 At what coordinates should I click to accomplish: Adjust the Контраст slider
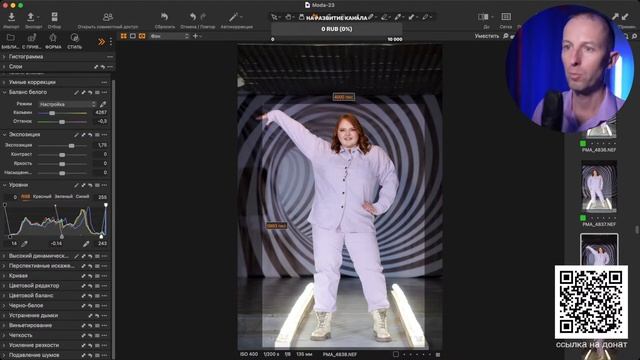62,155
